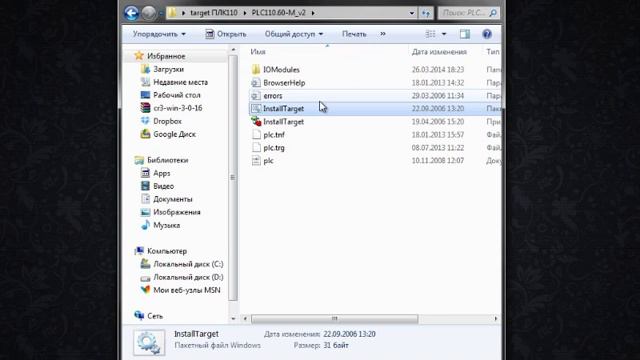The height and width of the screenshot is (360, 640).
Task: Click the IOModules folder icon
Action: point(256,69)
